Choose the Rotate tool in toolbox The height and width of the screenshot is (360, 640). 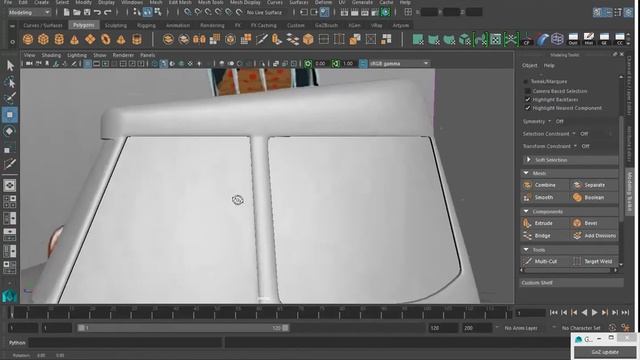(x=10, y=131)
